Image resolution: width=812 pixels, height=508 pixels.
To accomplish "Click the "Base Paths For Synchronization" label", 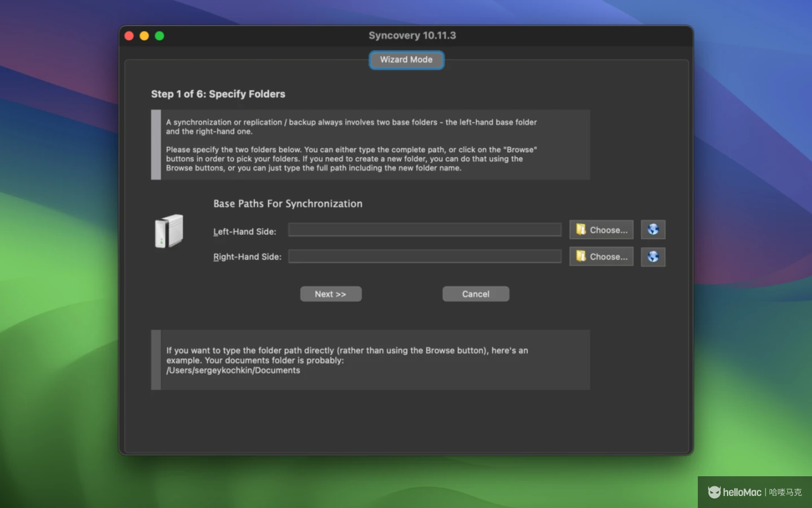I will click(288, 204).
